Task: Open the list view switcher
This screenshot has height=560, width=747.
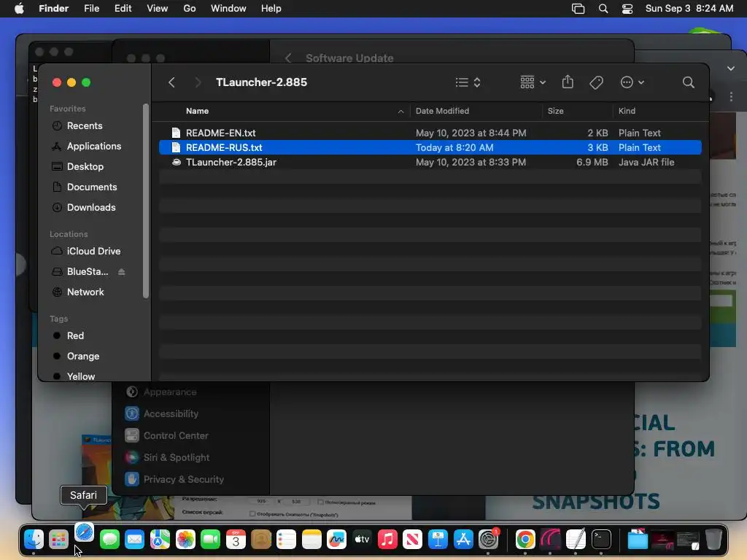Action: [468, 82]
